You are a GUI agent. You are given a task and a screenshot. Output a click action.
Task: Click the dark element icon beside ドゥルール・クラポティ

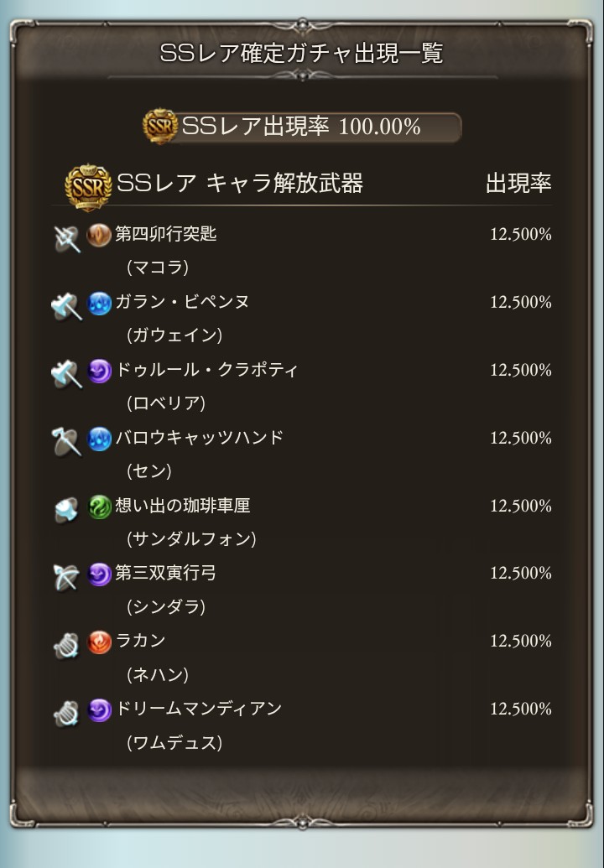click(100, 371)
